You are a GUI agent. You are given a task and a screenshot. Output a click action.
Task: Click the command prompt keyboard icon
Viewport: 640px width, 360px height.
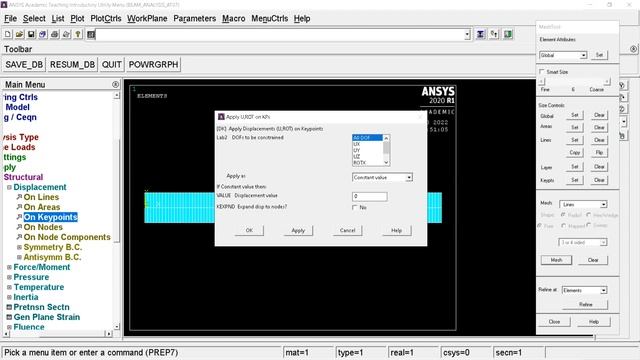click(91, 35)
